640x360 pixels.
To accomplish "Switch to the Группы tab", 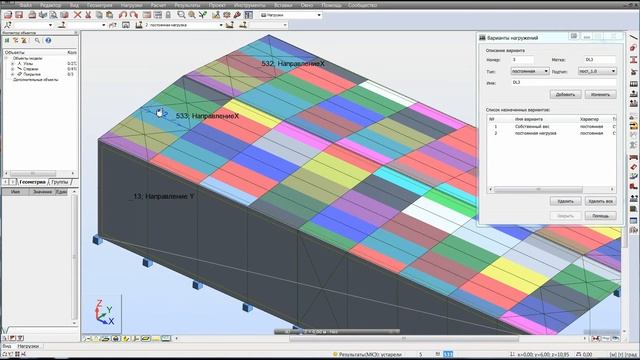I will pos(60,182).
